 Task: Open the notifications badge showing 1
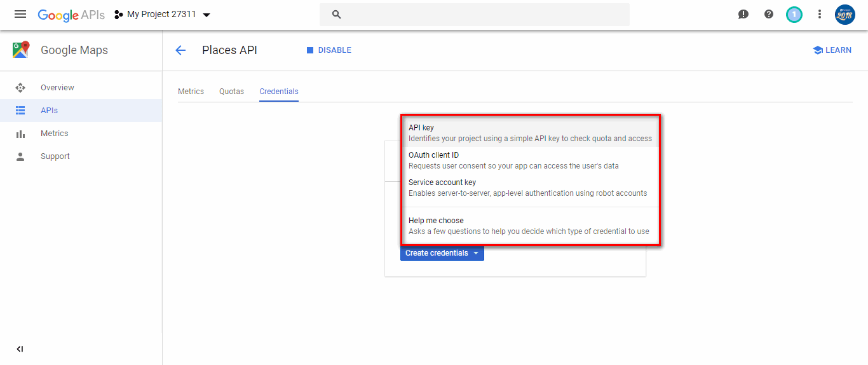794,14
